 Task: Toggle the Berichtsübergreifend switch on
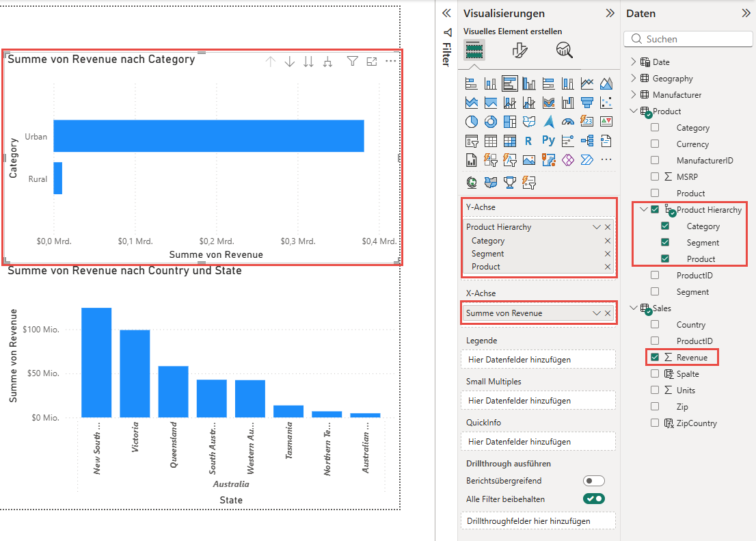click(593, 481)
